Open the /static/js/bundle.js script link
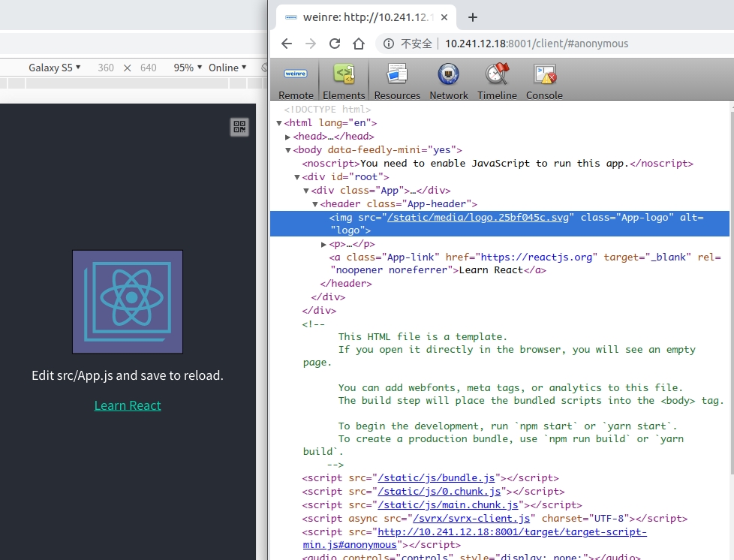Image resolution: width=734 pixels, height=560 pixels. [x=437, y=478]
